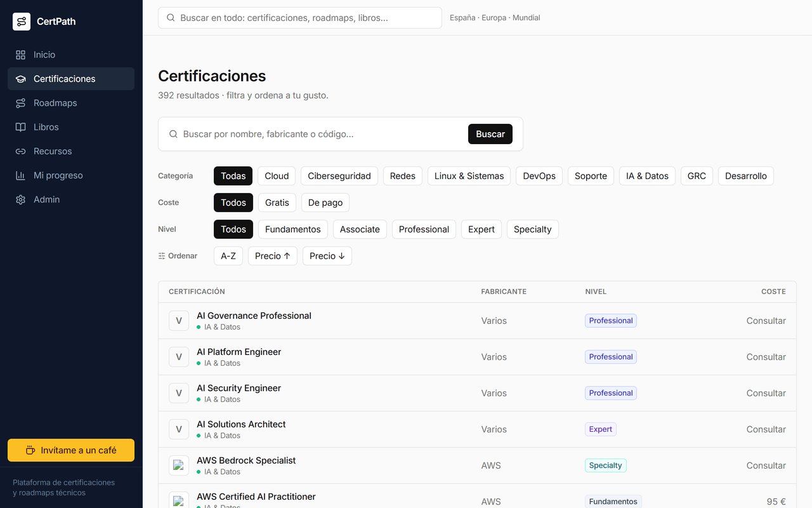The image size is (812, 508).
Task: Click the Specialty badge on AWS Bedrock Specialist
Action: click(606, 465)
